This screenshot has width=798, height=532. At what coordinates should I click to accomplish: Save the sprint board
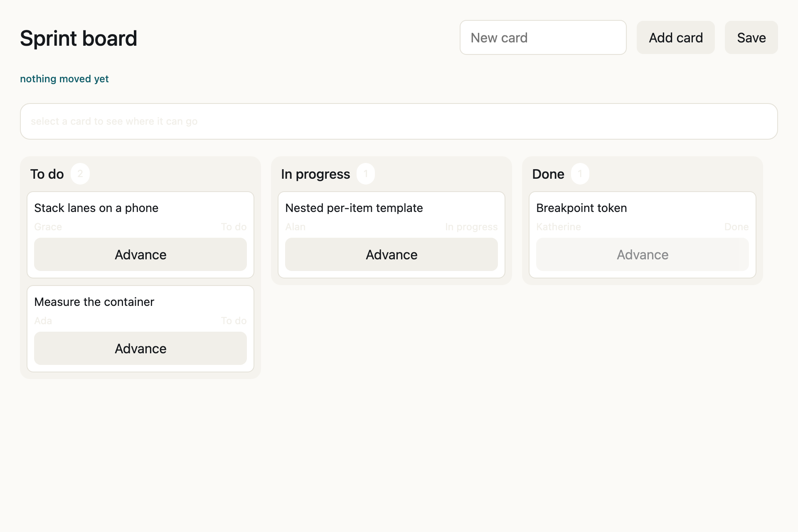click(x=751, y=37)
